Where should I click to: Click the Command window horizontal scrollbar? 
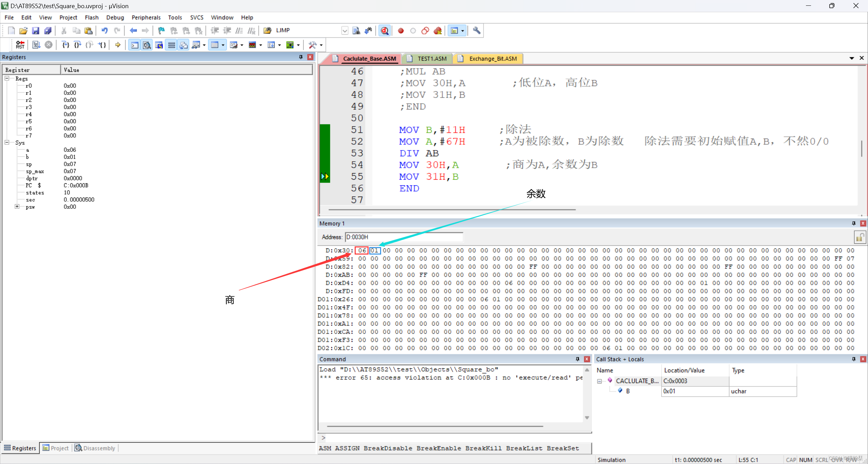(435, 426)
